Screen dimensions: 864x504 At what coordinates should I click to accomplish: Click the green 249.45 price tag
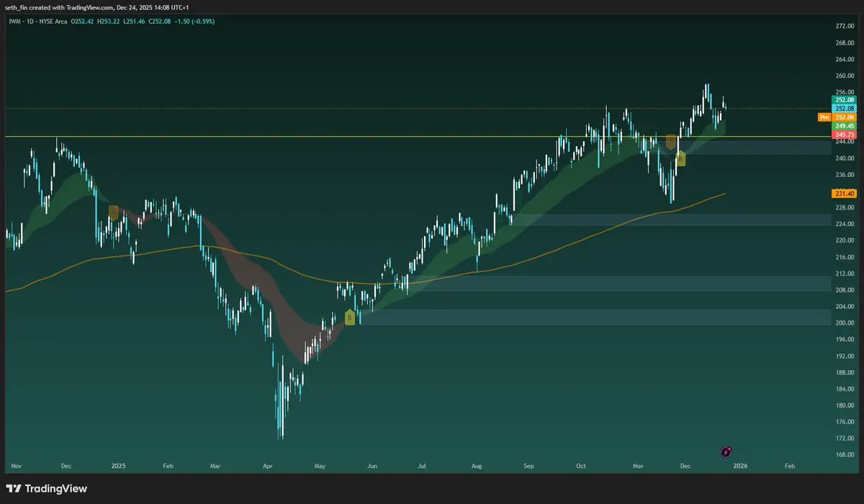[x=842, y=126]
